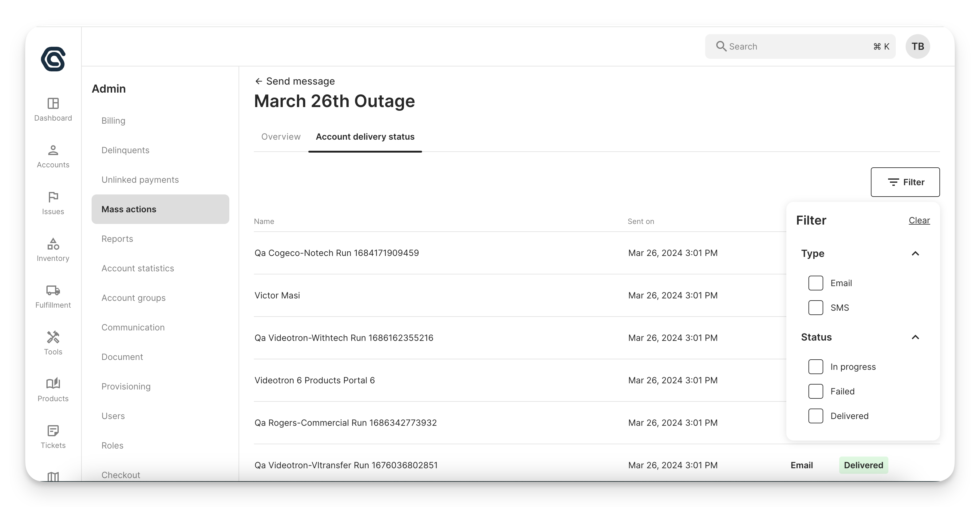The height and width of the screenshot is (507, 980).
Task: Open Issues flag icon
Action: tap(53, 197)
